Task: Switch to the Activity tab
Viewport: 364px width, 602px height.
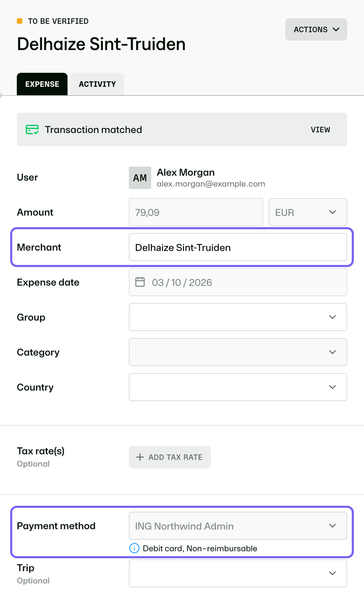Action: [97, 84]
